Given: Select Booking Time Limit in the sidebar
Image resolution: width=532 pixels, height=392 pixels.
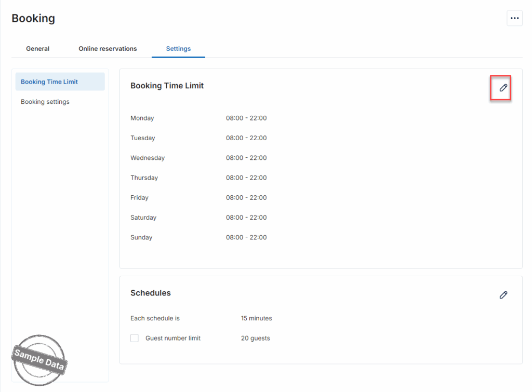Looking at the screenshot, I should click(x=49, y=82).
